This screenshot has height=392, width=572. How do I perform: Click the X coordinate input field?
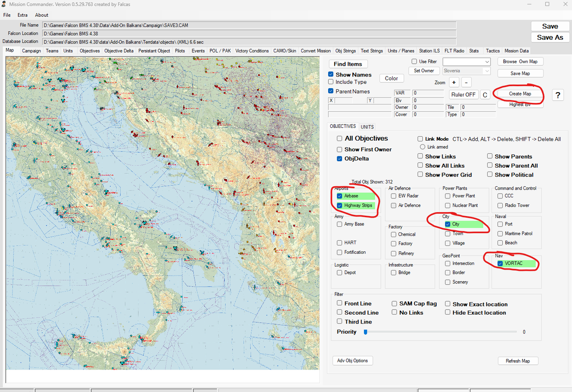coord(343,100)
